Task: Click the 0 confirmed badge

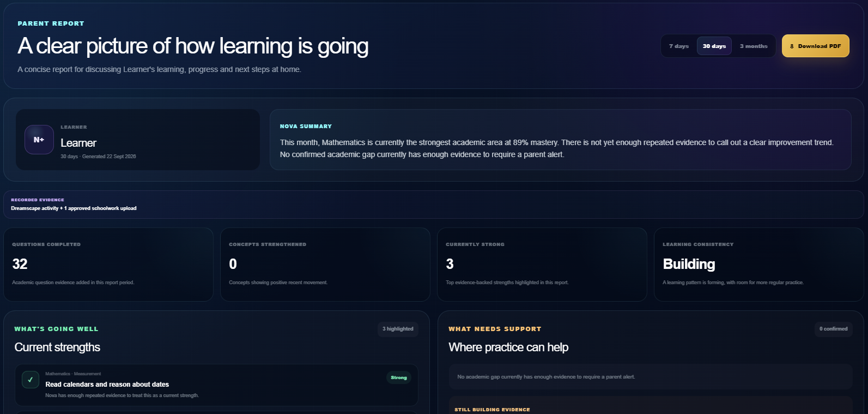Action: 834,329
